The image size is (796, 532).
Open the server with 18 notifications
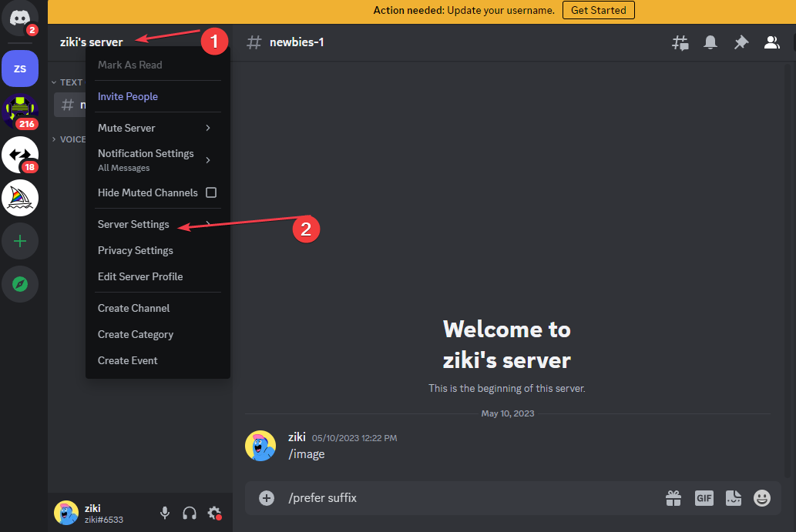click(20, 155)
